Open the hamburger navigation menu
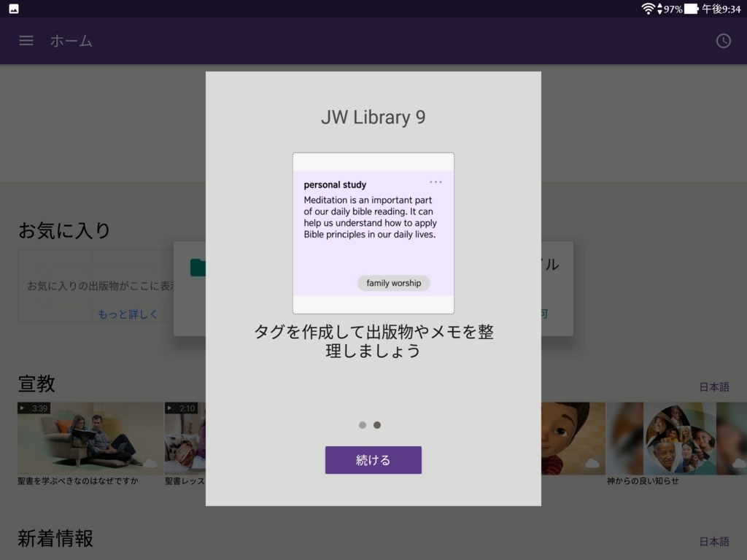Screen dimensions: 747x560 [26, 41]
